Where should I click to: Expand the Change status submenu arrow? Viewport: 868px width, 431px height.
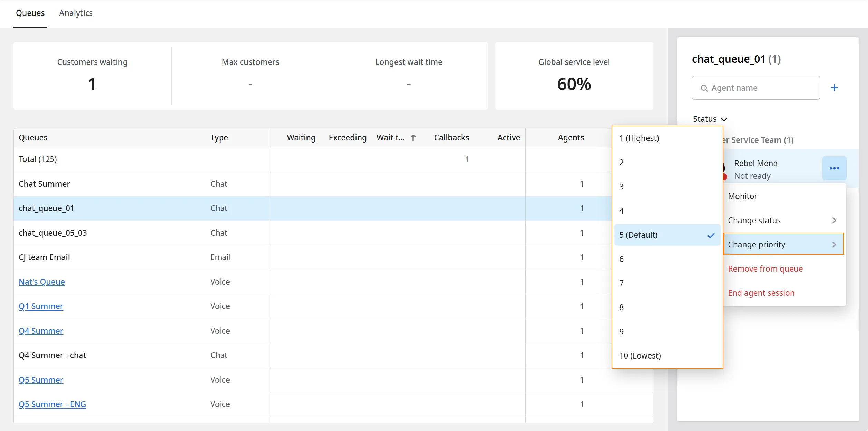click(834, 221)
